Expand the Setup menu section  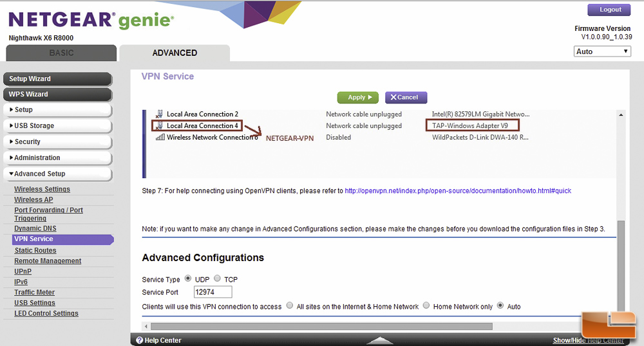pos(57,110)
